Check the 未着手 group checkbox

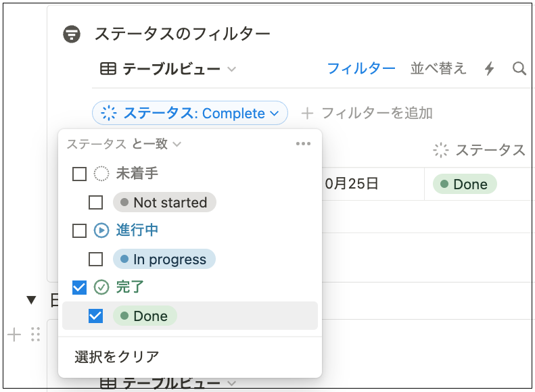pos(79,174)
